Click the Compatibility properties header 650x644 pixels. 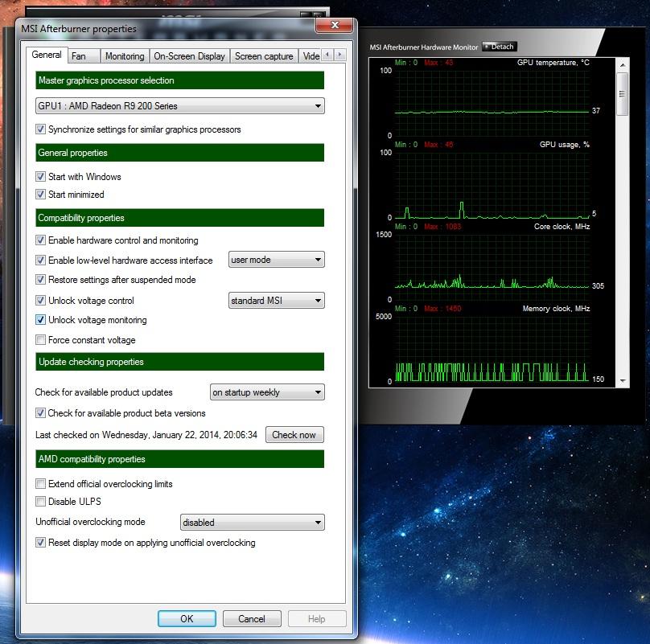click(x=180, y=218)
